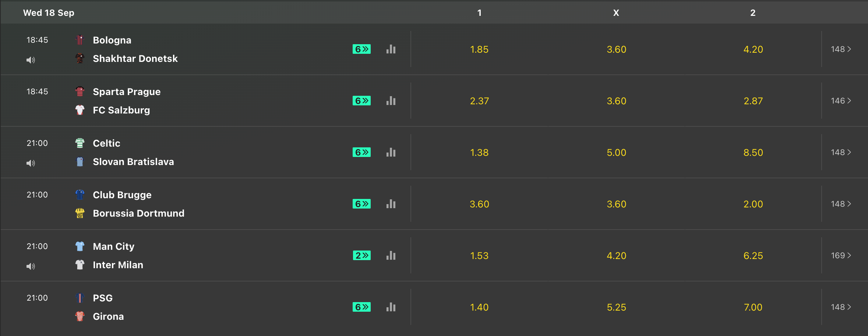Click the green 2 badge for Man City
Viewport: 868px width, 336px height.
point(361,256)
